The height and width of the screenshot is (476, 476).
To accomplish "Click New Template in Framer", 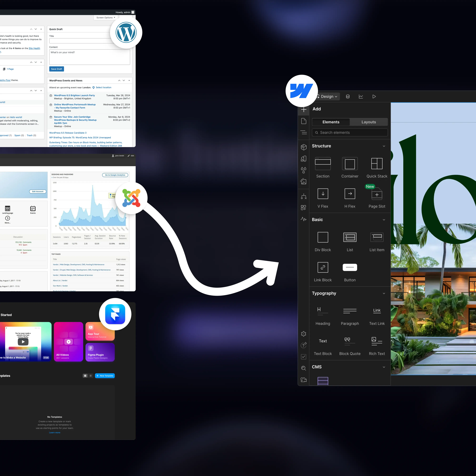I will point(105,376).
